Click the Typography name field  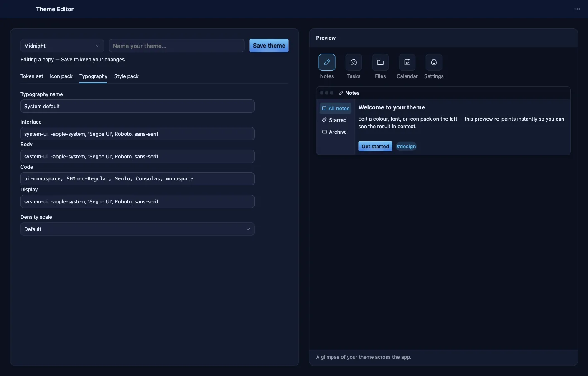coord(137,106)
